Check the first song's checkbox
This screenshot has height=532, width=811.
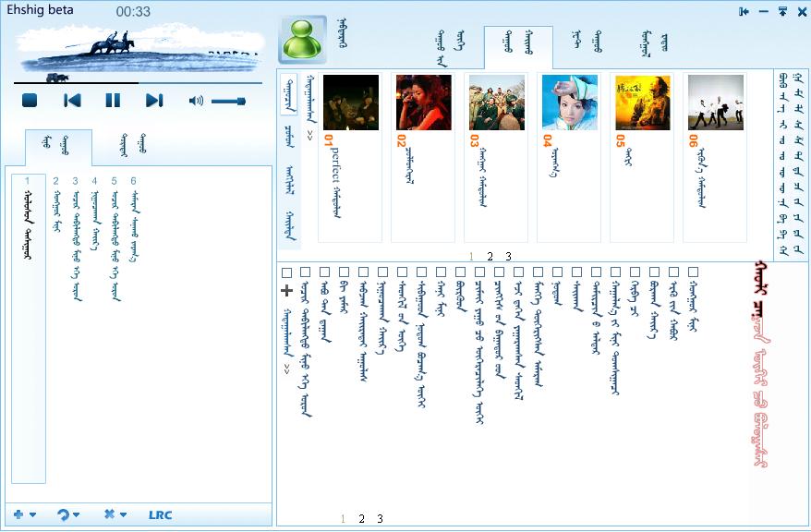point(306,272)
